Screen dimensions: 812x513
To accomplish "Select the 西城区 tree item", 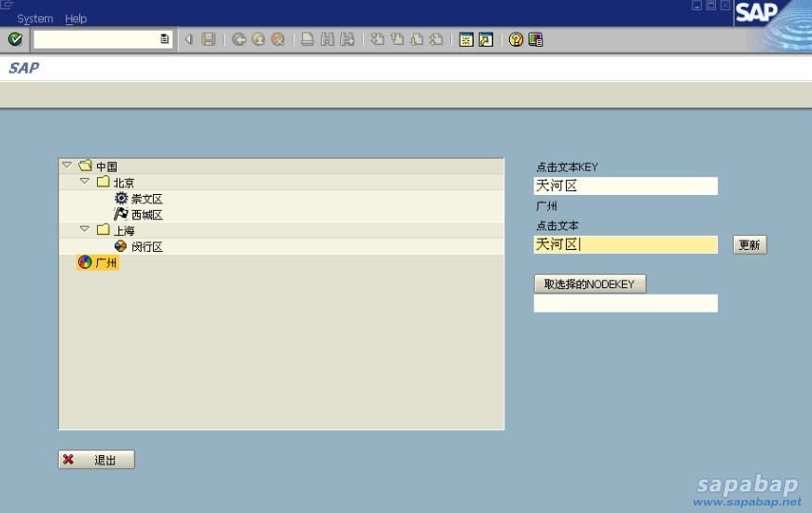I will point(147,215).
